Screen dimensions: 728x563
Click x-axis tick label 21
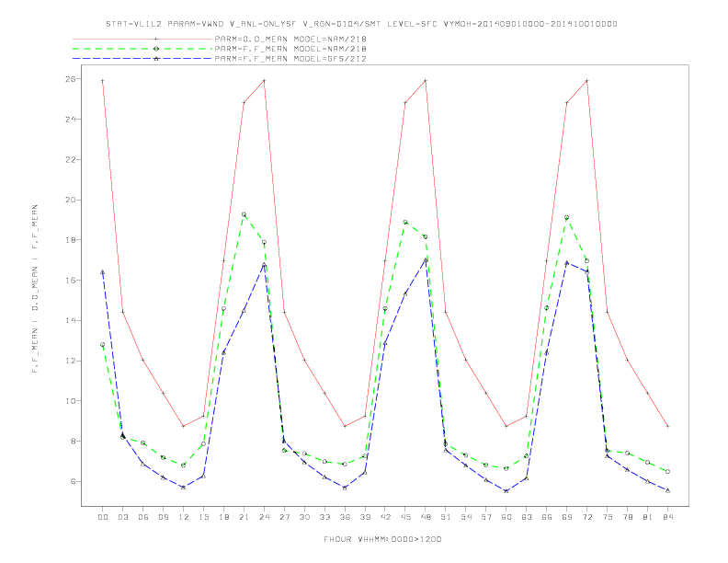(244, 517)
